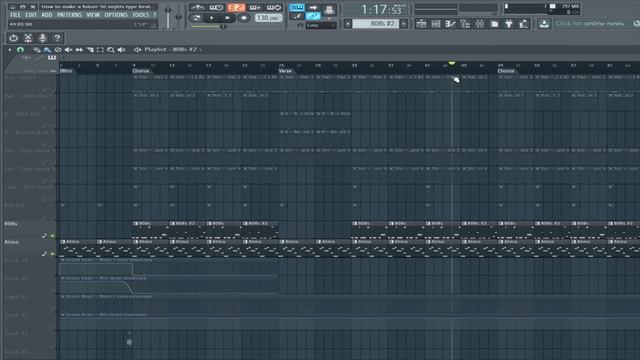Open the FILE menu
Screen dimensions: 640x360
pyautogui.click(x=15, y=15)
